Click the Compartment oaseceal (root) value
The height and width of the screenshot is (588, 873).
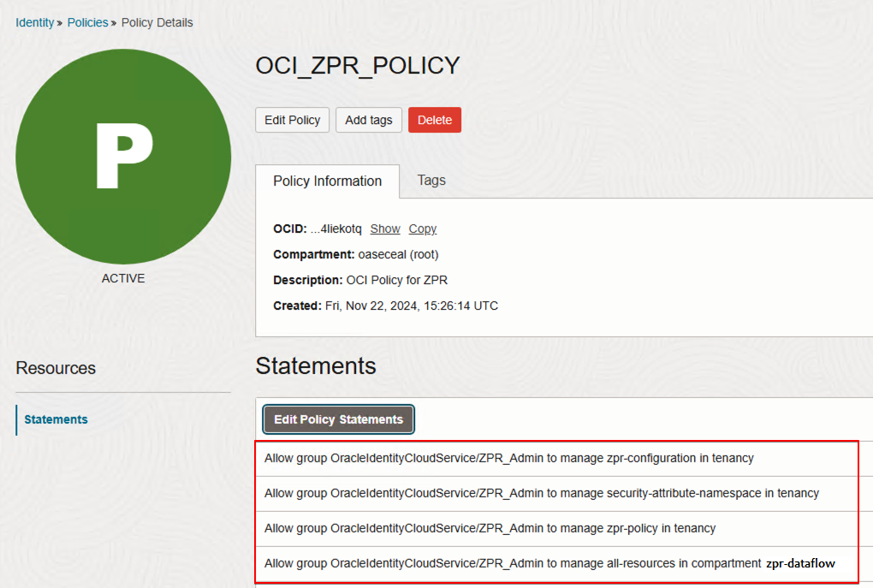(398, 254)
